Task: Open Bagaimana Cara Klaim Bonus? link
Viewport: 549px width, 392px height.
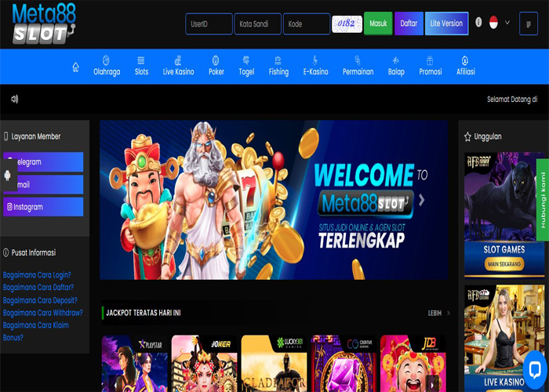Action: [36, 331]
